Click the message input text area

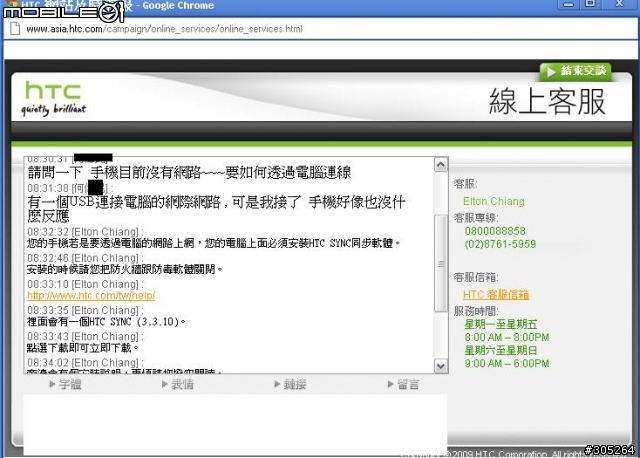click(x=236, y=425)
